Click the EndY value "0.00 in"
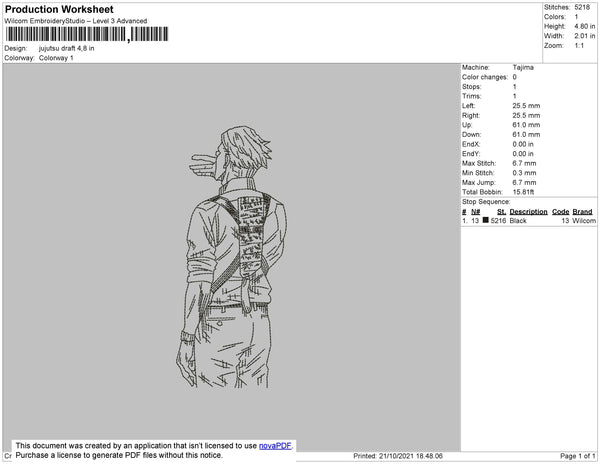Screen dimensions: 600x464 point(523,153)
